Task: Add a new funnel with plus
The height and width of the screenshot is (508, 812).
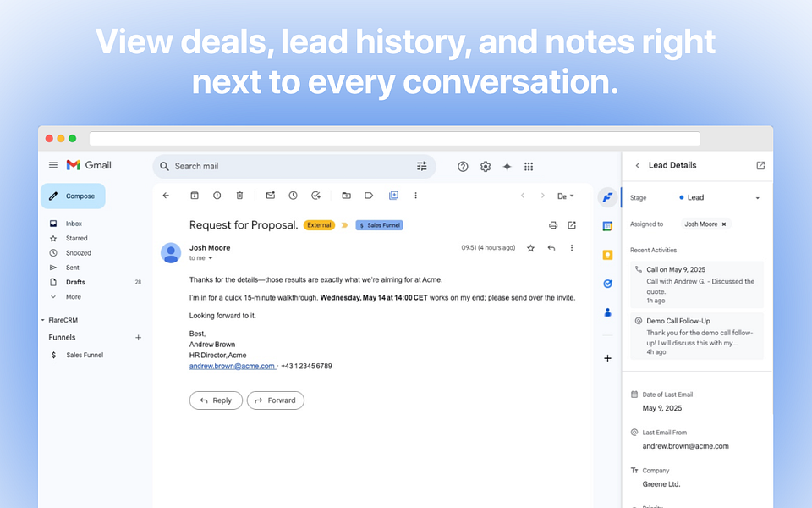Action: (138, 338)
